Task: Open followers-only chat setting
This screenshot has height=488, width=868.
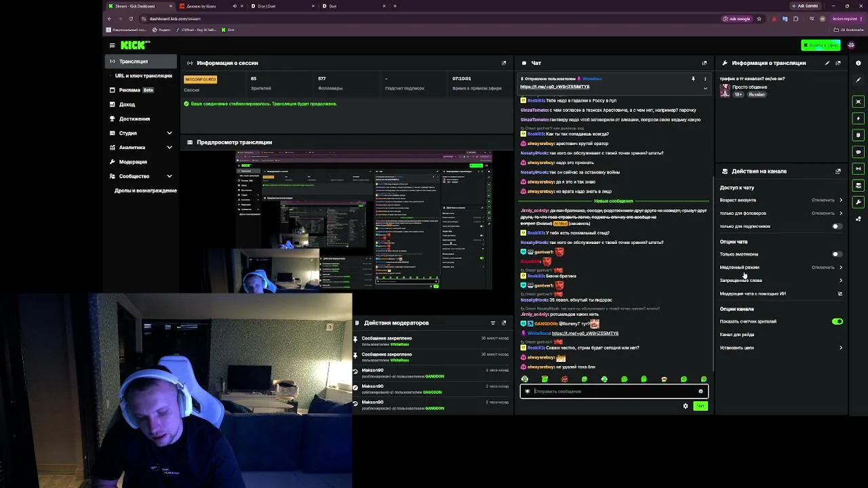Action: (x=781, y=213)
